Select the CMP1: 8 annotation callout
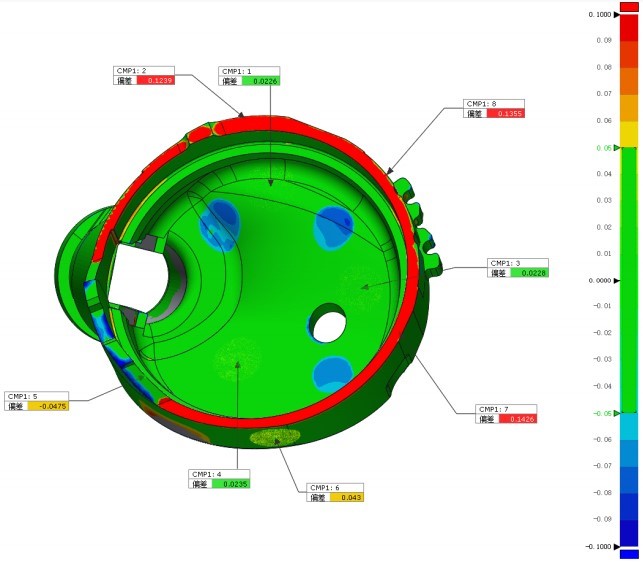643x562 pixels. (x=494, y=108)
